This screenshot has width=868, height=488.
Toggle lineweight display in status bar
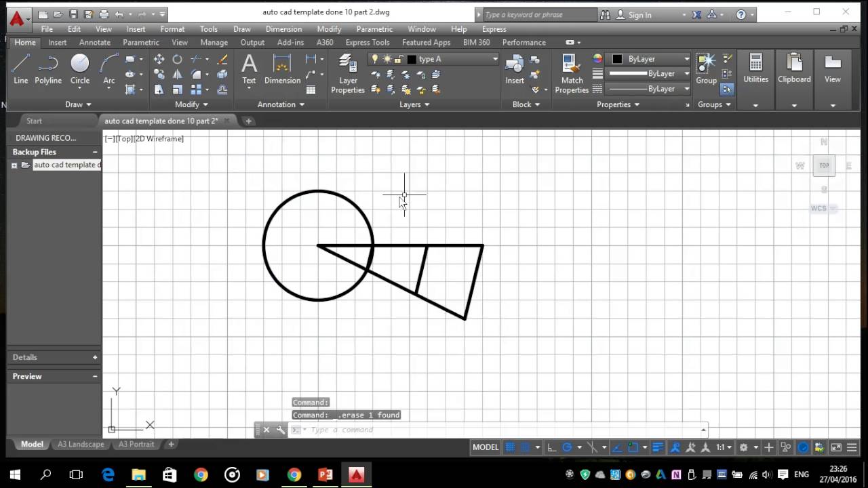click(x=657, y=447)
